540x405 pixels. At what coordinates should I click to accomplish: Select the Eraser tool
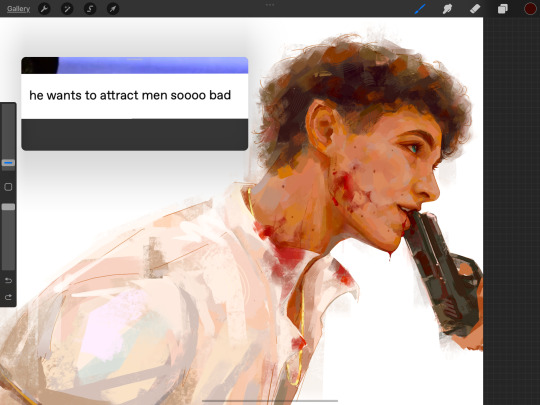[x=475, y=9]
